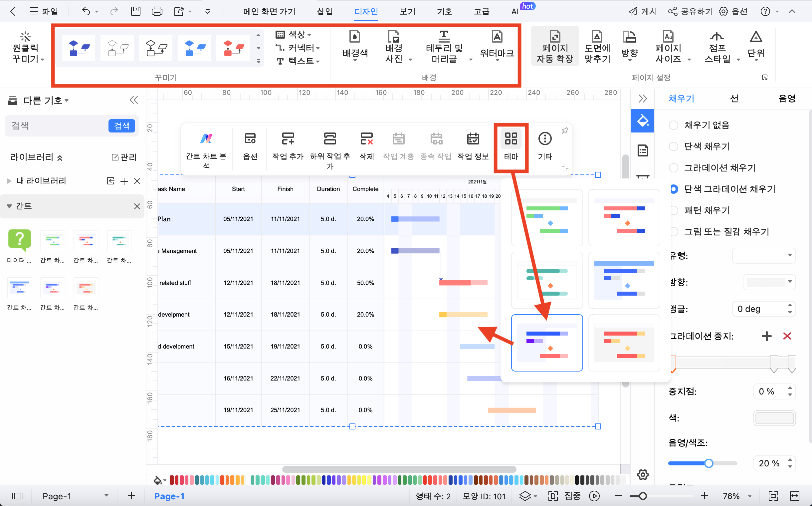Open 텍스트 text dropdown
The width and height of the screenshot is (812, 506).
pos(298,61)
